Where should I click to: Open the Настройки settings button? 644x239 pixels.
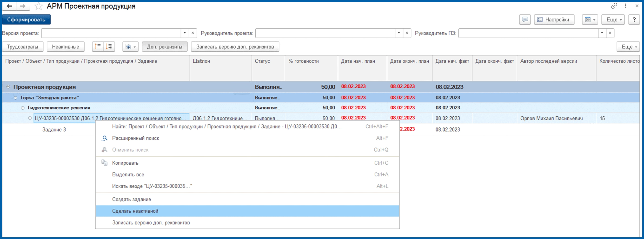click(x=554, y=20)
